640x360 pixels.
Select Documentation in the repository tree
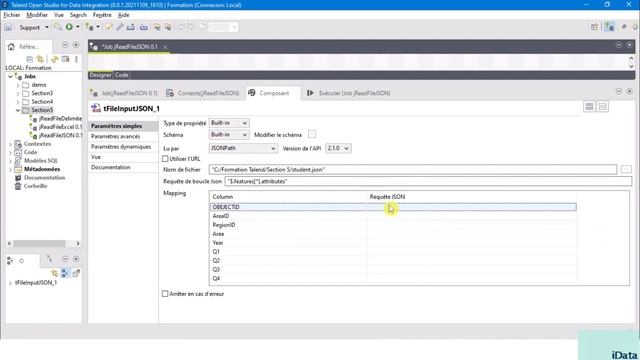(44, 178)
